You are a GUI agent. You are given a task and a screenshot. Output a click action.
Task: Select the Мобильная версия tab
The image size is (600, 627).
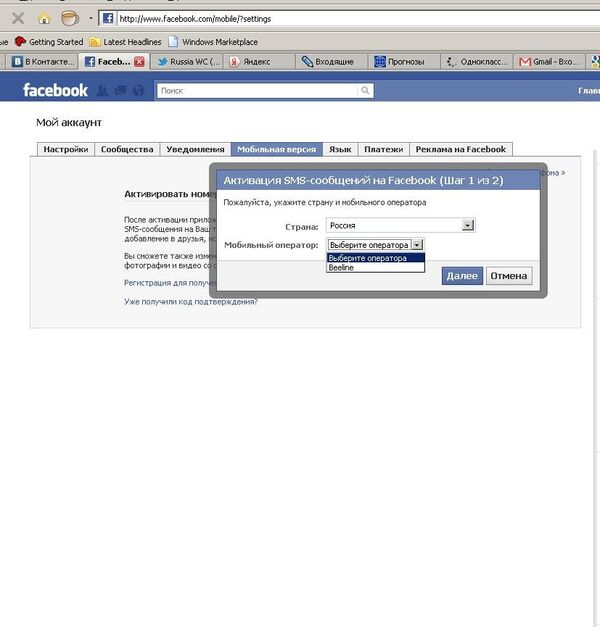pyautogui.click(x=277, y=149)
